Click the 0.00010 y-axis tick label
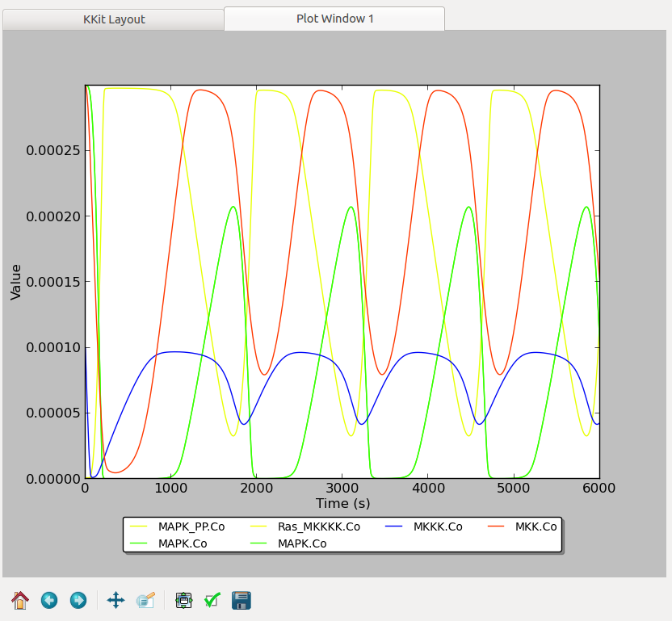This screenshot has height=621, width=672. [53, 347]
